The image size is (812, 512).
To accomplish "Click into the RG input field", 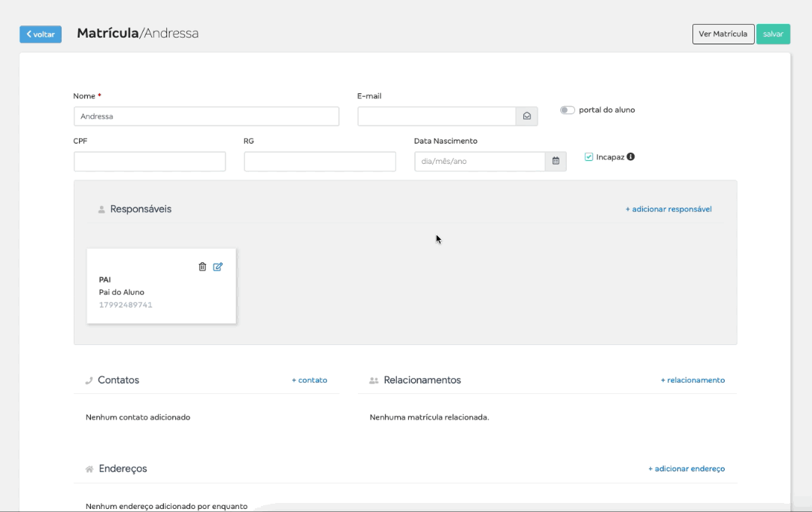I will 320,162.
